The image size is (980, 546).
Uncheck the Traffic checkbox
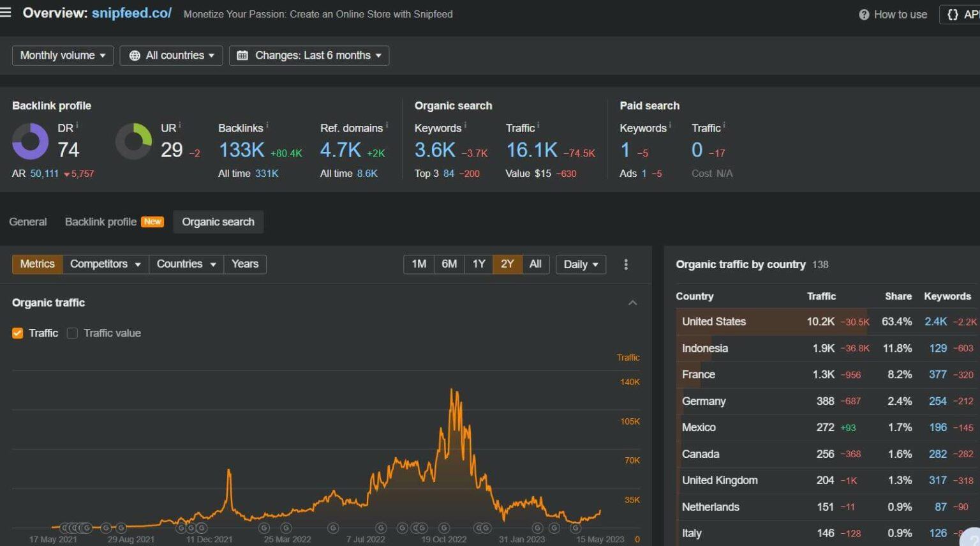coord(17,333)
